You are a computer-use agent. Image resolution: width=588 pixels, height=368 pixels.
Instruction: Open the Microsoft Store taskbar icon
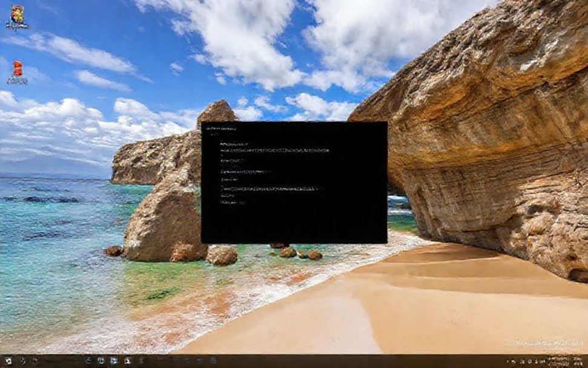113,361
